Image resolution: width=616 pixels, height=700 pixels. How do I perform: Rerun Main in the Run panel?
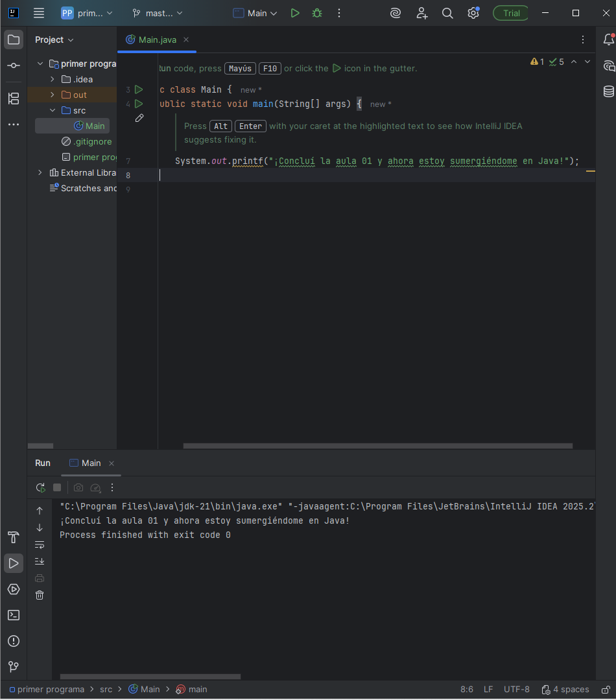41,487
